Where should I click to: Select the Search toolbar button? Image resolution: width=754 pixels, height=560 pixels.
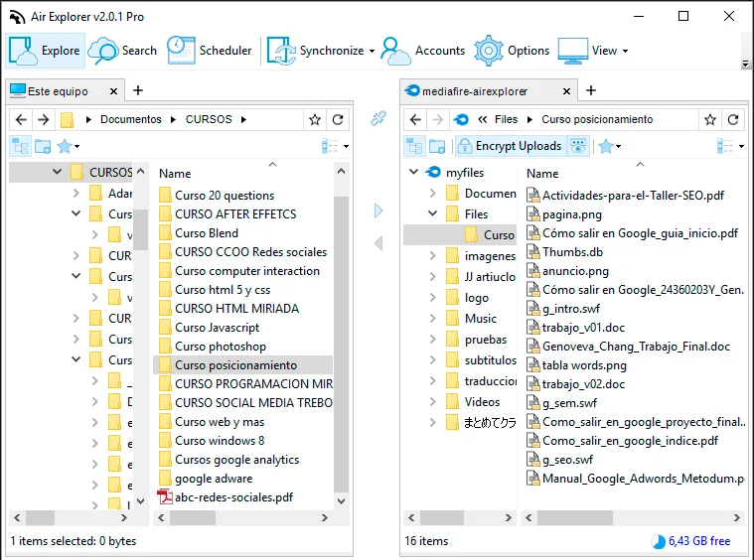coord(123,51)
